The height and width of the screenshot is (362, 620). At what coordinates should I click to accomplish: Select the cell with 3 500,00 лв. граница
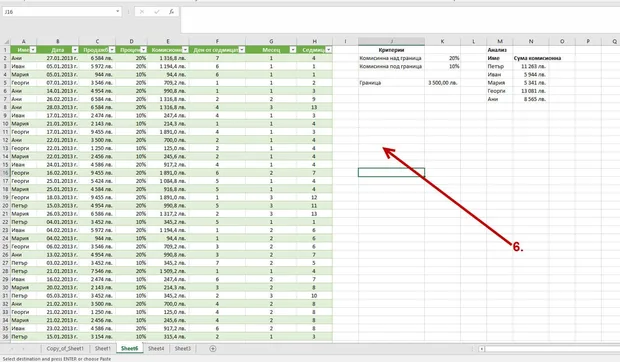point(442,83)
